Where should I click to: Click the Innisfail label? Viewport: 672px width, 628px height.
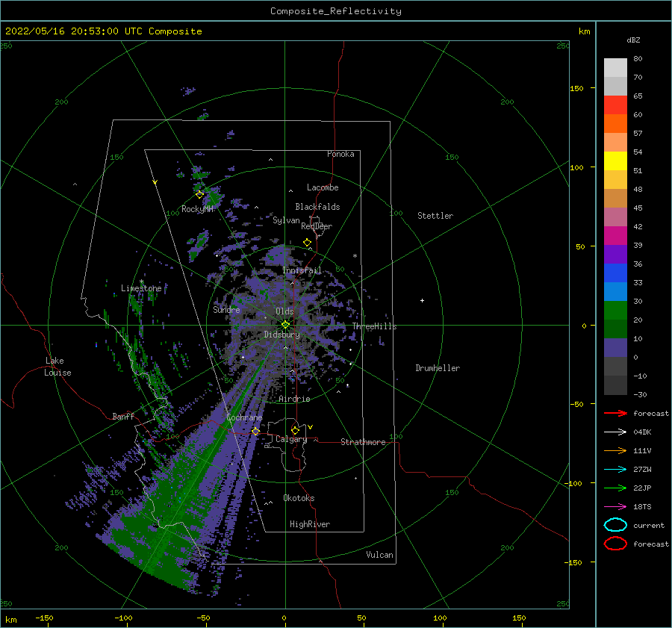point(302,270)
